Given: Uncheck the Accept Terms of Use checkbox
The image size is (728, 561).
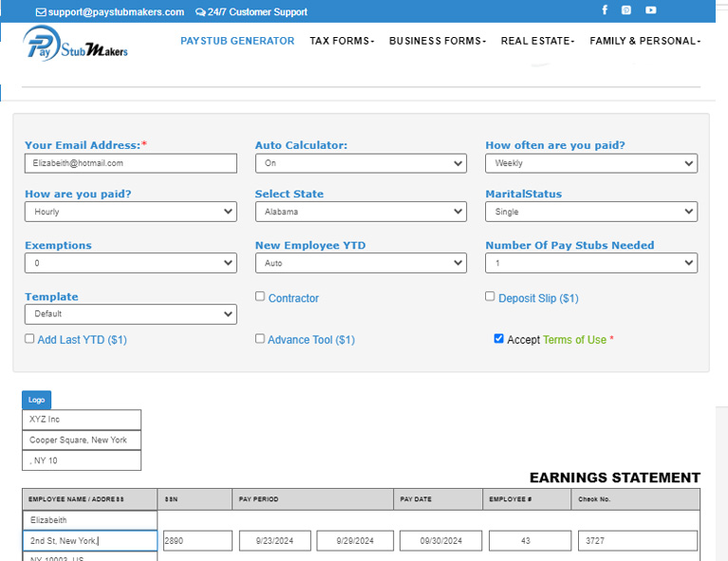Looking at the screenshot, I should pyautogui.click(x=498, y=339).
